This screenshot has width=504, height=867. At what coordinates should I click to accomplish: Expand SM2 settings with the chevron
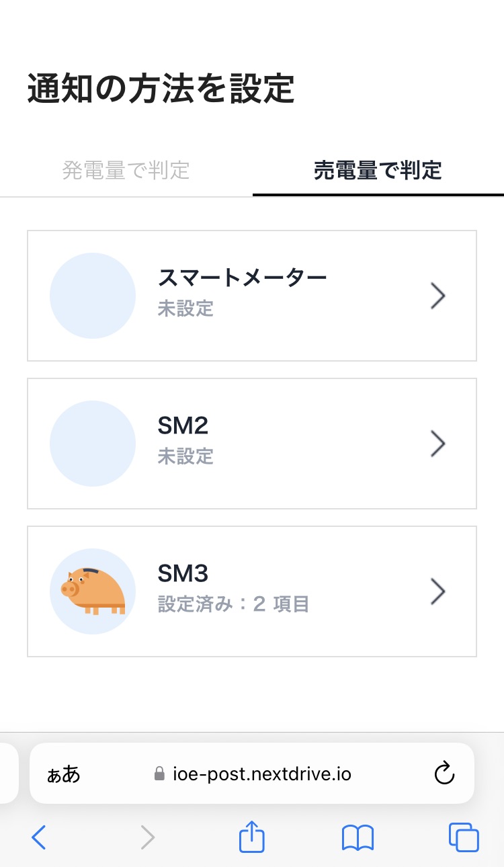(x=438, y=444)
